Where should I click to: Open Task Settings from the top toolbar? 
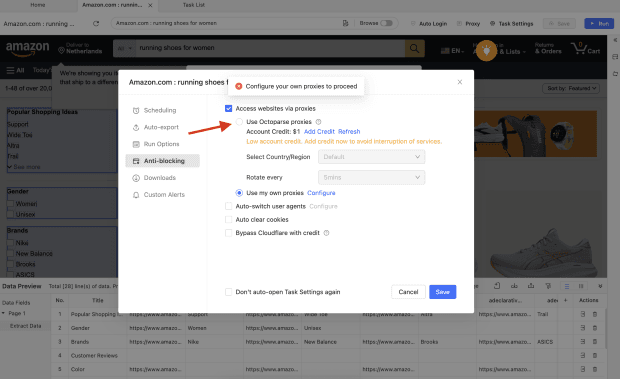click(512, 24)
